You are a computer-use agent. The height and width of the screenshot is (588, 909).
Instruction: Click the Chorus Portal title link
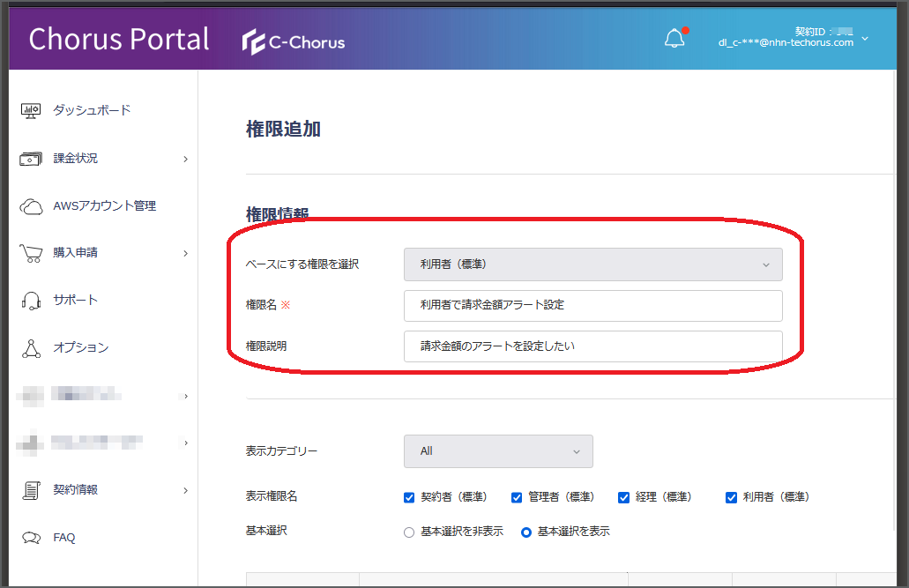[x=119, y=40]
